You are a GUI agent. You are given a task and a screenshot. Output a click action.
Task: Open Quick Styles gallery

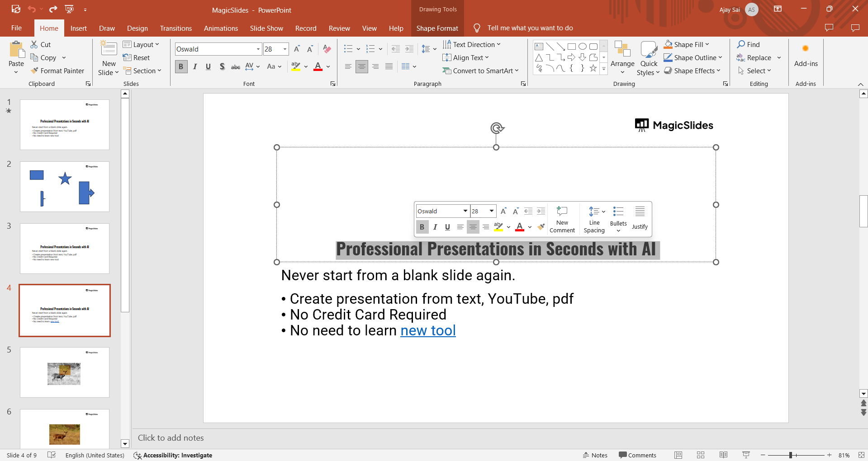click(x=648, y=58)
